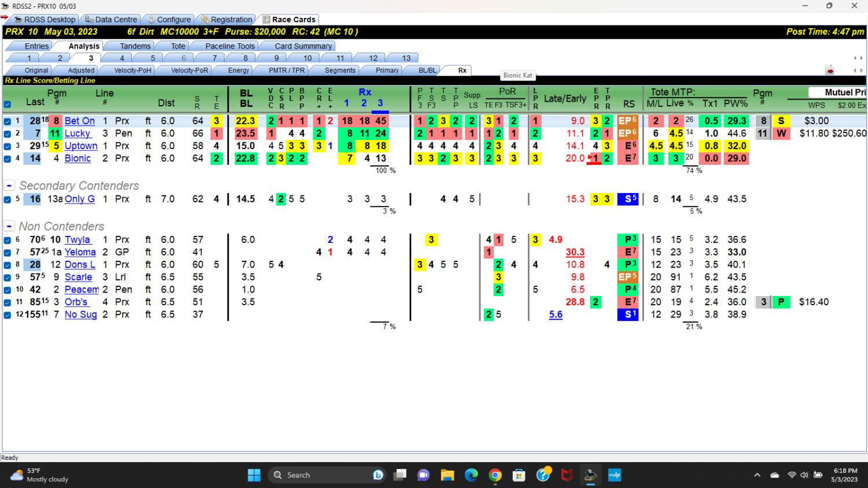The height and width of the screenshot is (488, 868).
Task: Click the $16.40 payout cell
Action: pos(814,302)
